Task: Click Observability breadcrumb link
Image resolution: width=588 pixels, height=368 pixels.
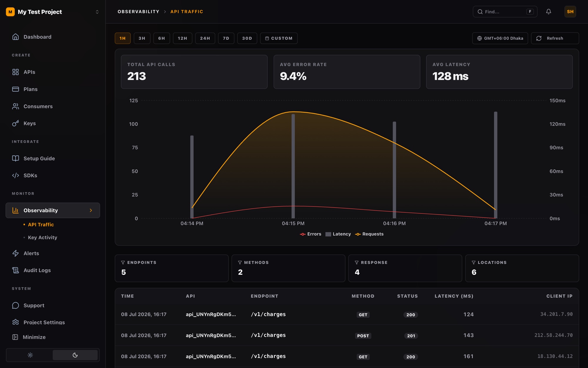Action: pyautogui.click(x=138, y=12)
